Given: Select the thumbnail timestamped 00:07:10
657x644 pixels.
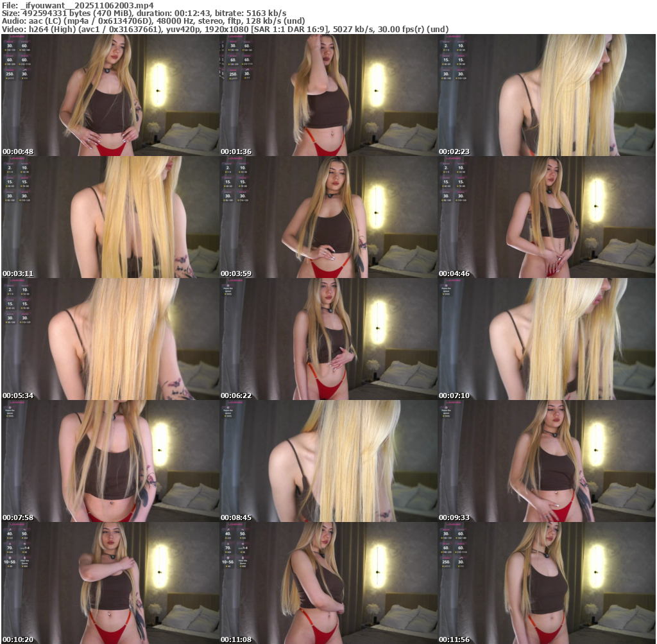Looking at the screenshot, I should [547, 339].
